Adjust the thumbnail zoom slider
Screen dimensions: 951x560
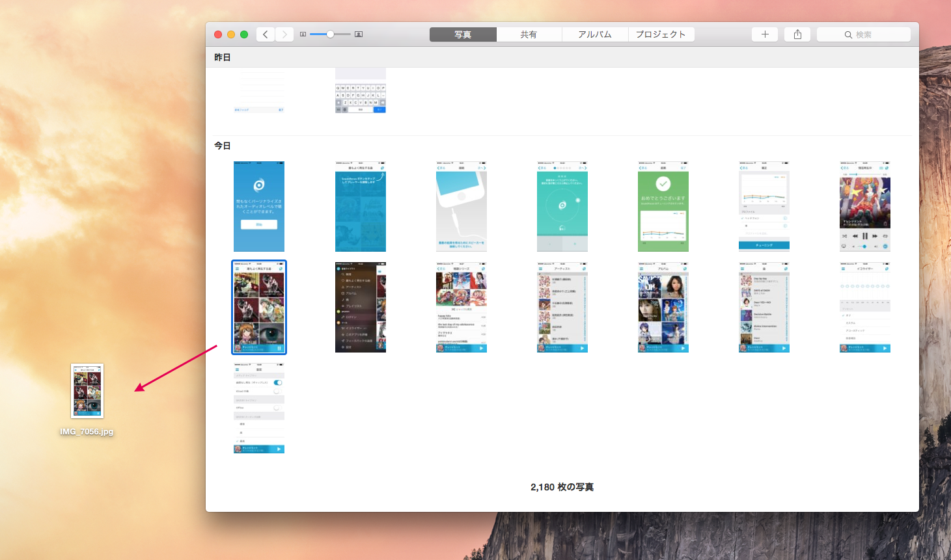(330, 34)
